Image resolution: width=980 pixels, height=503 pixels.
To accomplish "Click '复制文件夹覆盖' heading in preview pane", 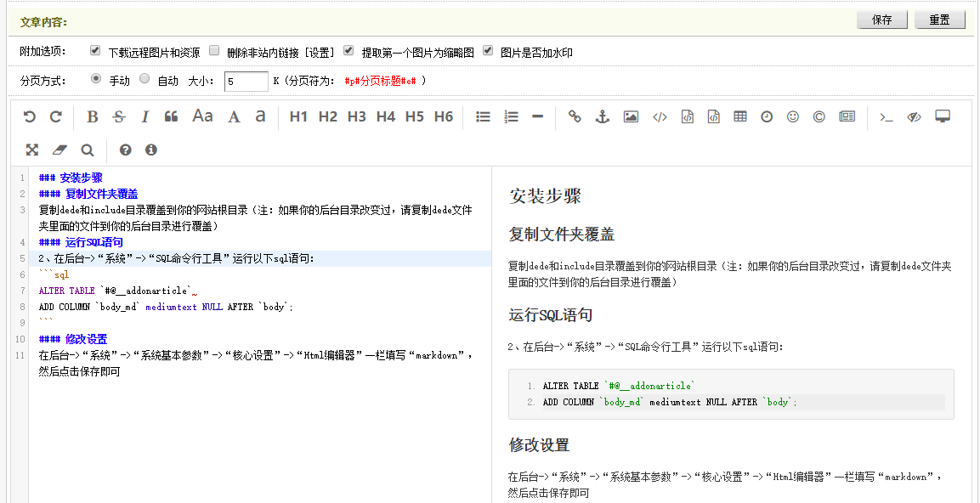I will [561, 235].
